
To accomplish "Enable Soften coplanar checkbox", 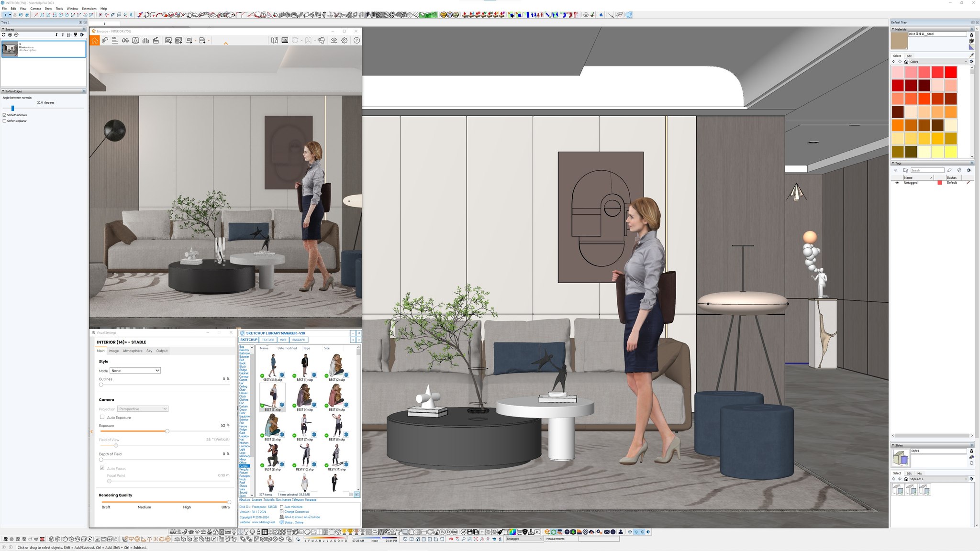I will tap(5, 121).
